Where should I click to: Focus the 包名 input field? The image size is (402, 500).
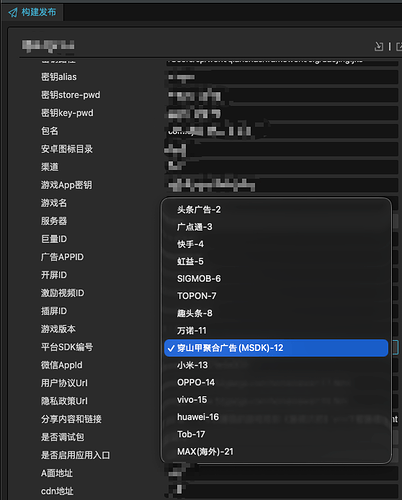pos(282,131)
